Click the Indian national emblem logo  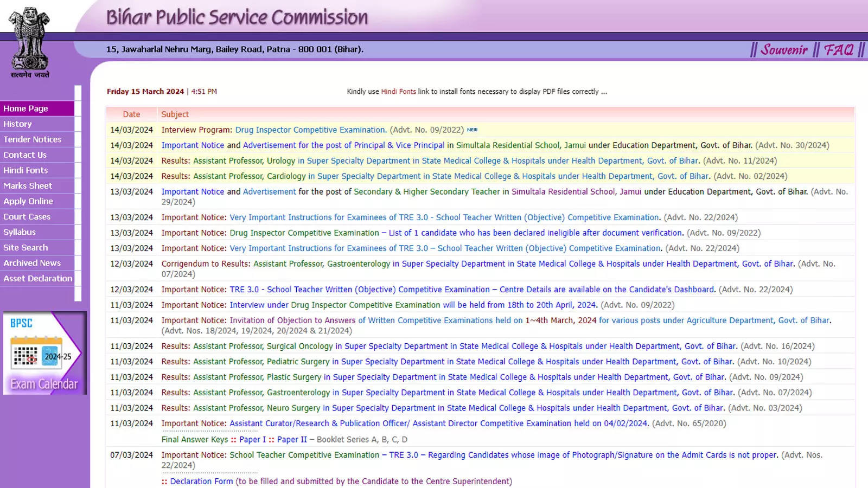(x=30, y=42)
